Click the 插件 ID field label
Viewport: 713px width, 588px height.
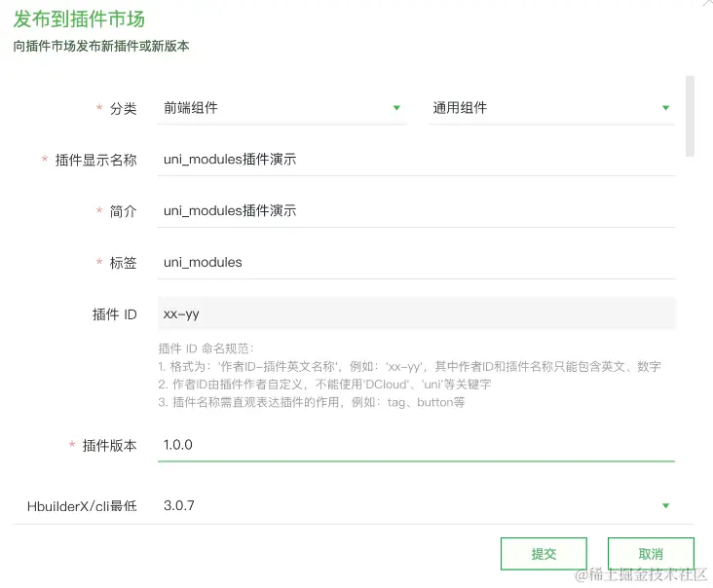(x=114, y=314)
